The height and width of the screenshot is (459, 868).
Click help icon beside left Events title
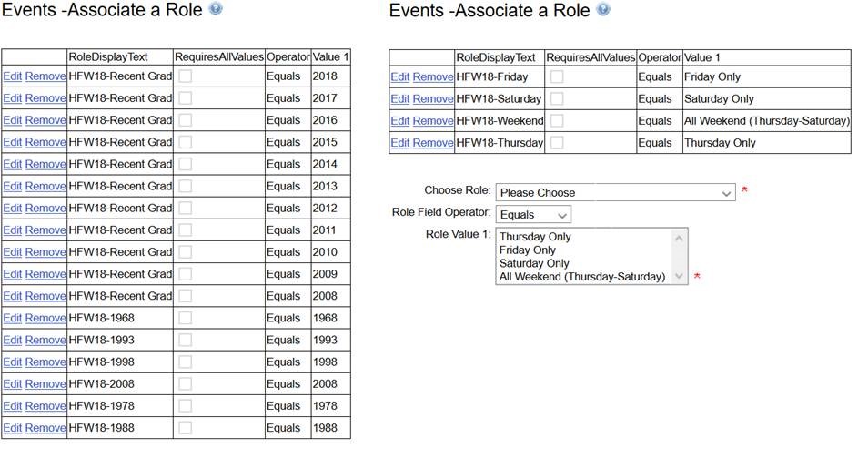(215, 9)
